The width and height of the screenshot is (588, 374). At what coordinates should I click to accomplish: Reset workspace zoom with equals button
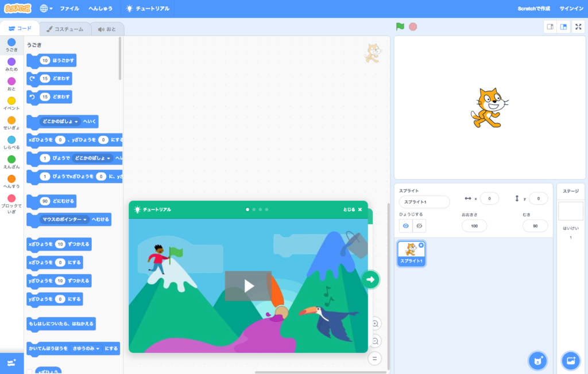(374, 359)
